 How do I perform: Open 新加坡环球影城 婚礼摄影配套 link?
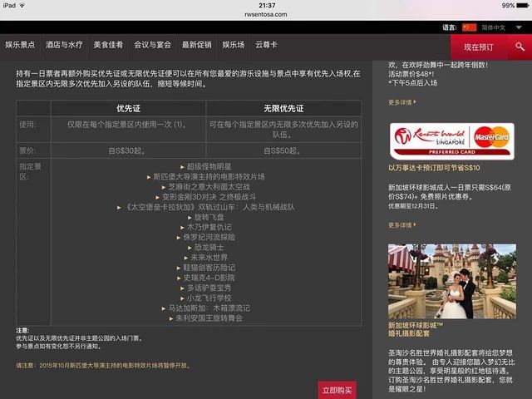(416, 329)
